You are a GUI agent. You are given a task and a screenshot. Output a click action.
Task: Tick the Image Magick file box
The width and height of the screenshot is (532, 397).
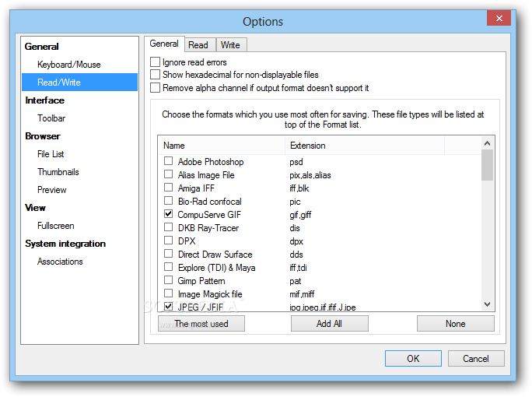(x=168, y=293)
